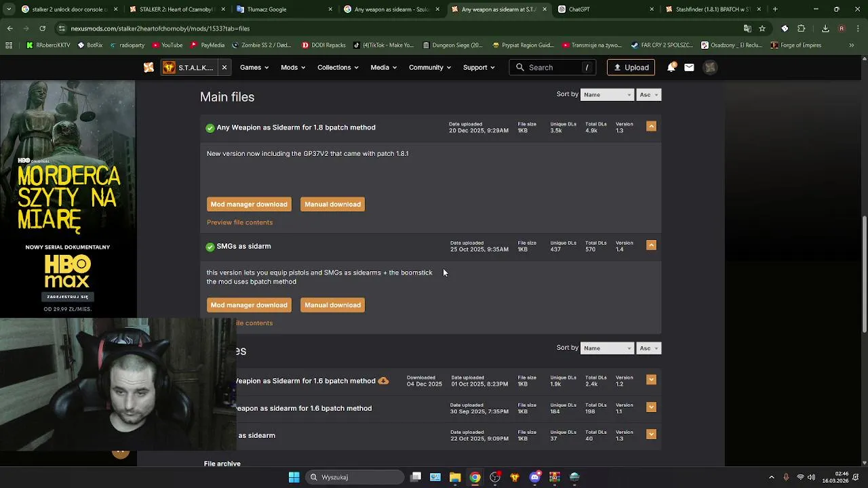Open the Media menu
This screenshot has height=488, width=868.
tap(384, 67)
